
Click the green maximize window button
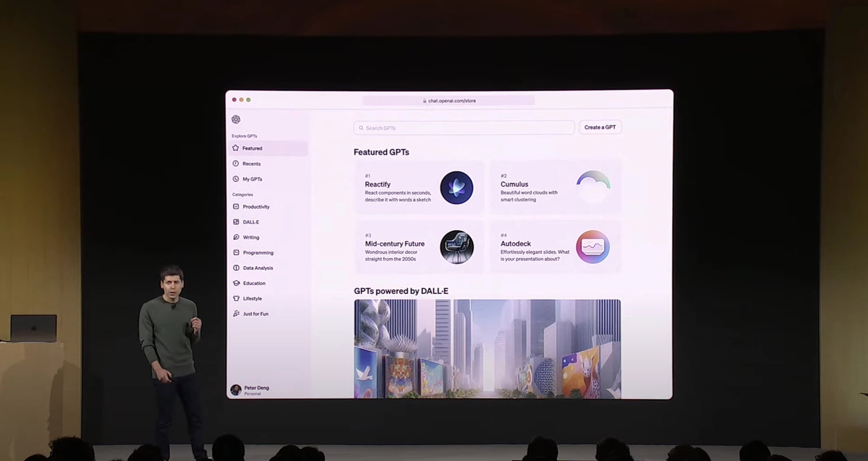click(248, 100)
